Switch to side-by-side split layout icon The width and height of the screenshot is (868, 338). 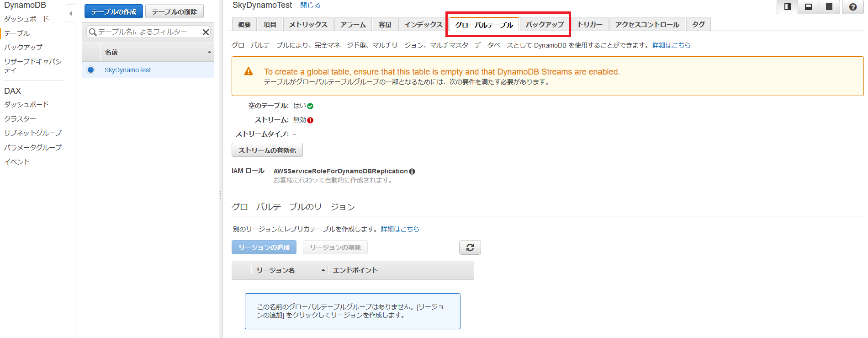(787, 7)
